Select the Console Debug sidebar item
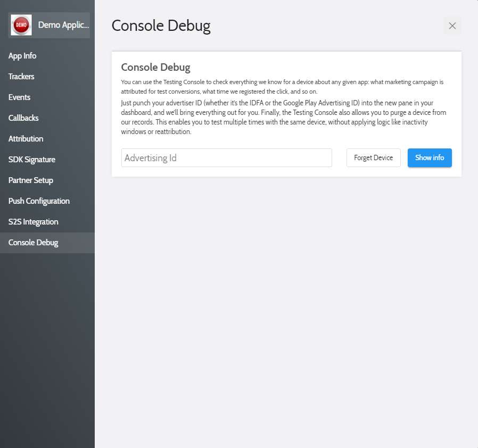Screen dimensions: 478x448 click(33, 243)
